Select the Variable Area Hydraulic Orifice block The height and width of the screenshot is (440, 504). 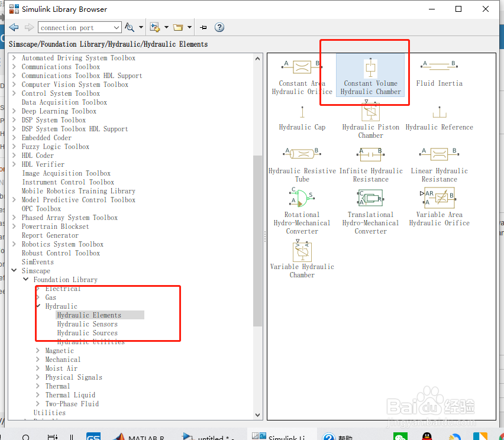coord(439,206)
